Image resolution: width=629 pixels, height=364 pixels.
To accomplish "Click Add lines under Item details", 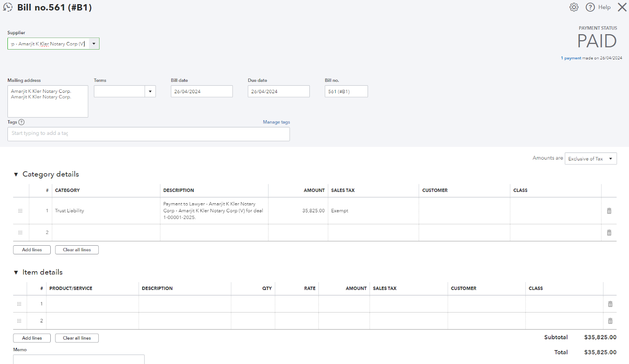I will click(x=32, y=338).
